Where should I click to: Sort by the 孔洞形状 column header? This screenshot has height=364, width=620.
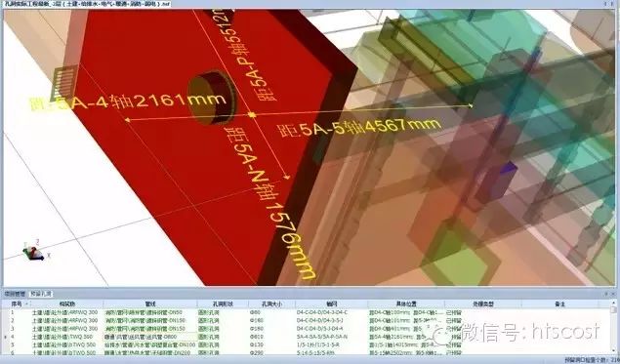coord(223,303)
